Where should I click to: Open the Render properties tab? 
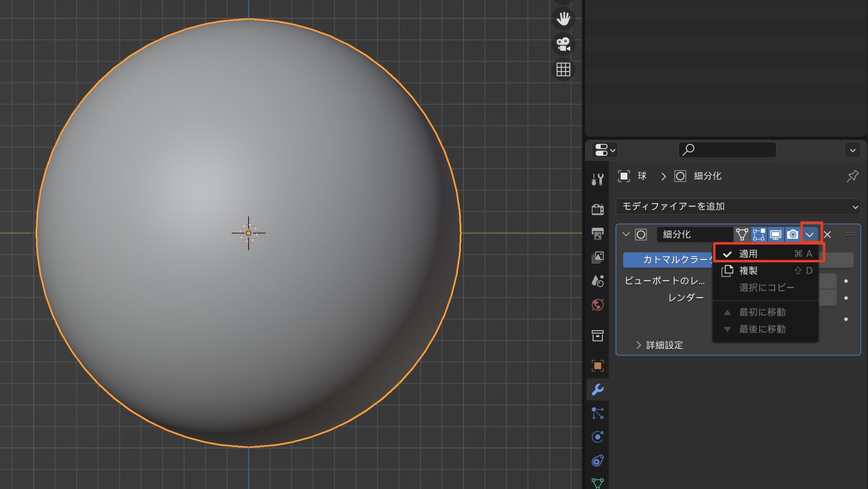(598, 209)
